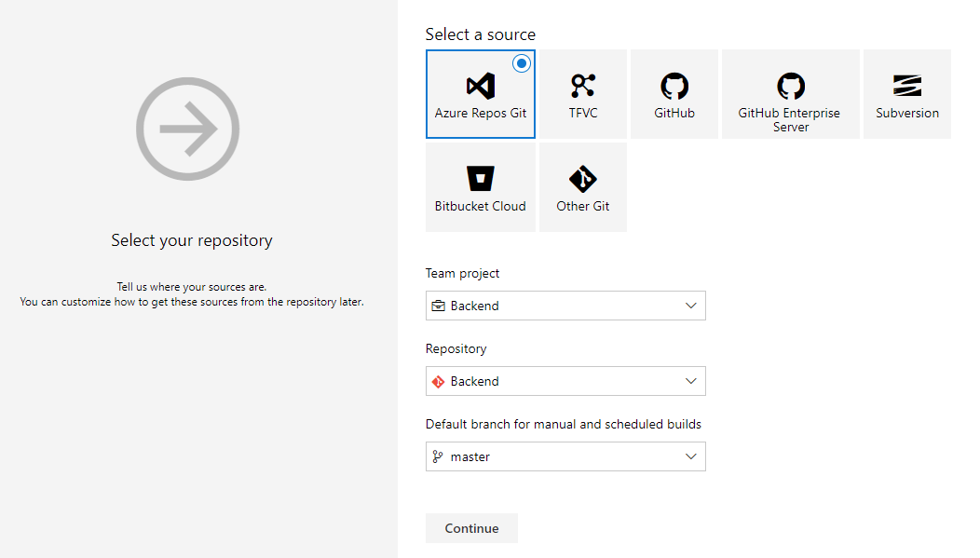Image resolution: width=980 pixels, height=558 pixels.
Task: Click the Subversion label text
Action: point(907,113)
